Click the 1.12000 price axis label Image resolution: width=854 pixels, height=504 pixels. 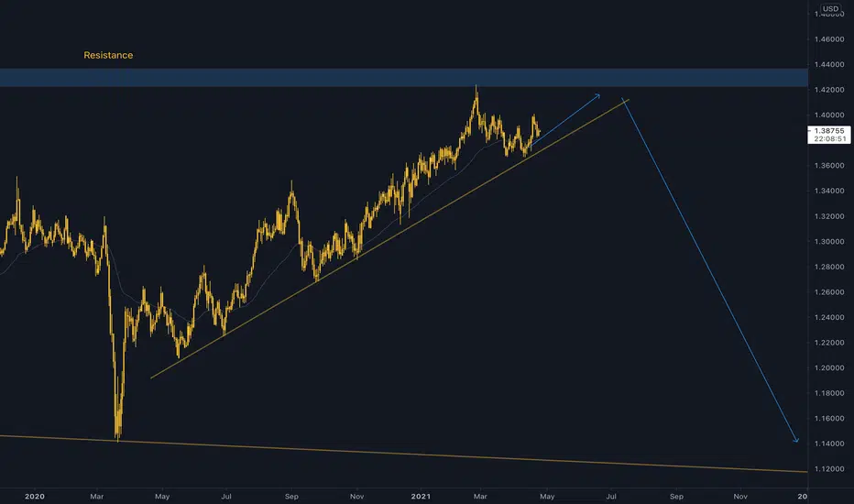click(829, 469)
